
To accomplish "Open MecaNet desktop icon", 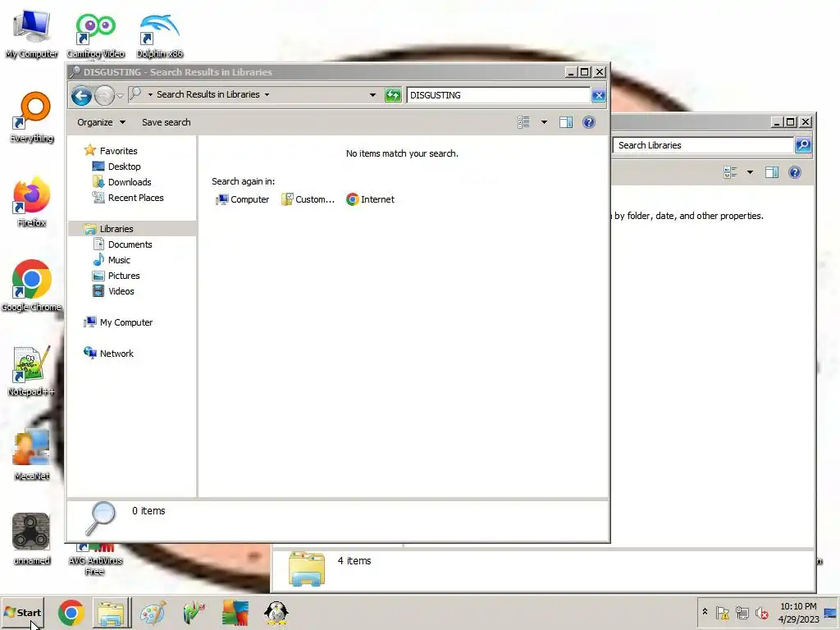I will (32, 454).
